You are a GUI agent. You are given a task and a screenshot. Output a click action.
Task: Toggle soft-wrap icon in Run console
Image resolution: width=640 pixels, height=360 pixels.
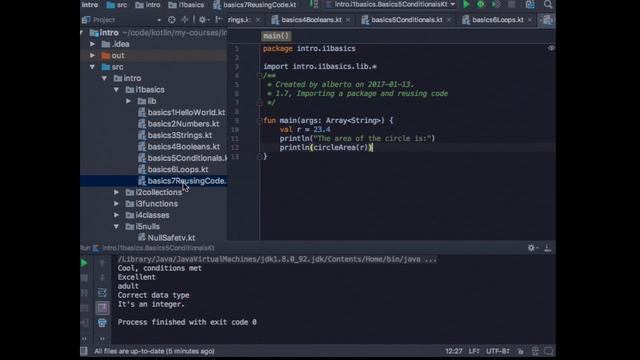pos(102,293)
